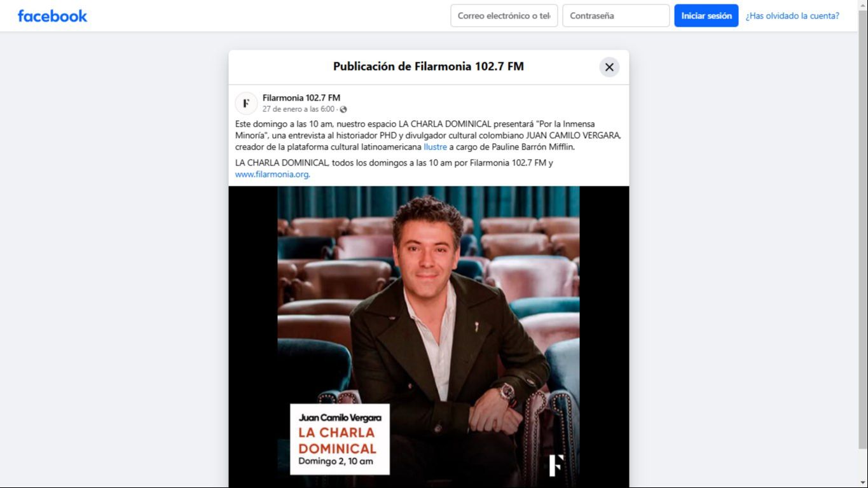Focus the Correo electrónico input field
Image resolution: width=868 pixels, height=488 pixels.
point(504,16)
